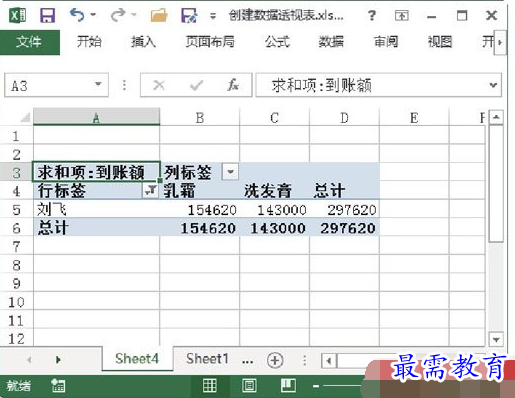Switch to Page Layout view
Viewport: 515px width, 398px height.
coord(249,386)
